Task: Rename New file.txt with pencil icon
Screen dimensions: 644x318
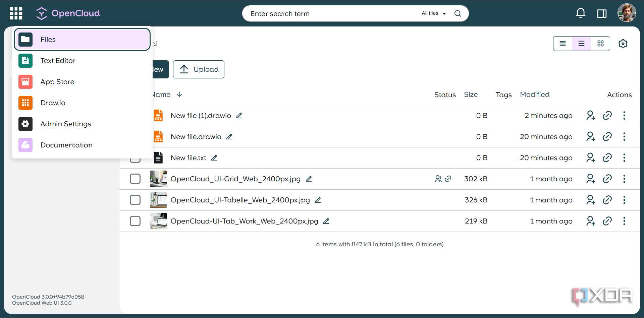Action: (x=214, y=158)
